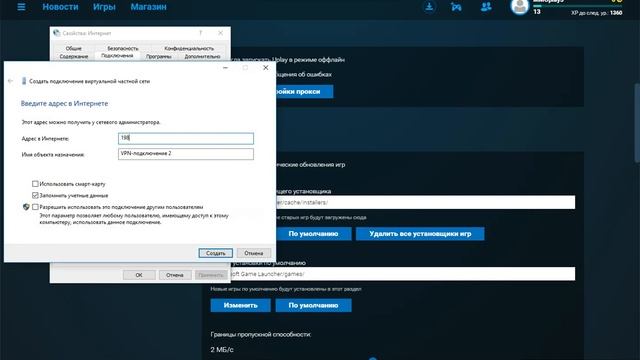Click the Имя объекта назначения field
Viewport: 640px width, 360px height.
point(186,154)
